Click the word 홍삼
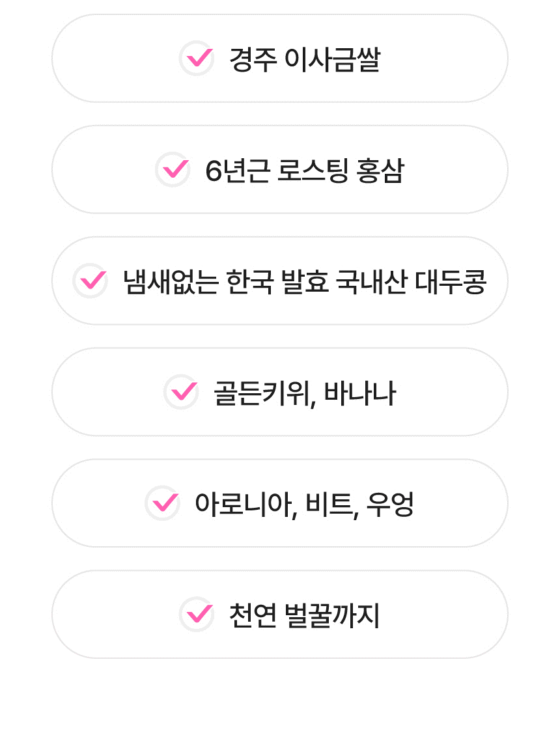 (381, 171)
